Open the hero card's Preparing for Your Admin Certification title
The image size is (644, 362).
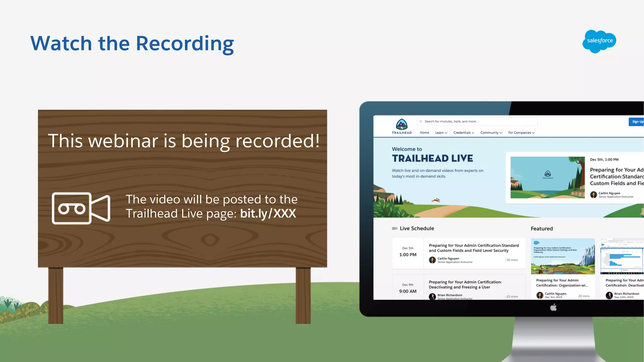pyautogui.click(x=617, y=177)
